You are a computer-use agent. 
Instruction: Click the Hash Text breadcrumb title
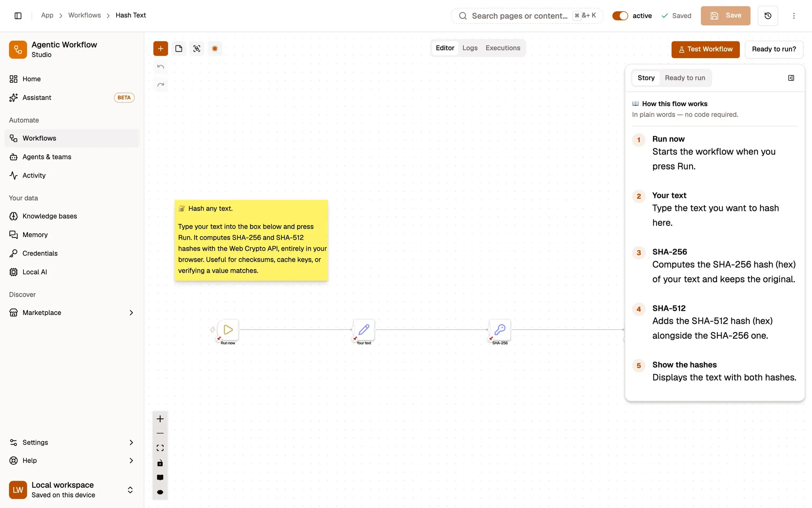coord(131,15)
